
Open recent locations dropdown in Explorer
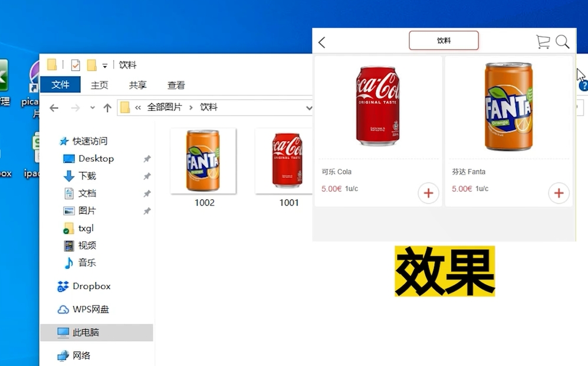92,108
